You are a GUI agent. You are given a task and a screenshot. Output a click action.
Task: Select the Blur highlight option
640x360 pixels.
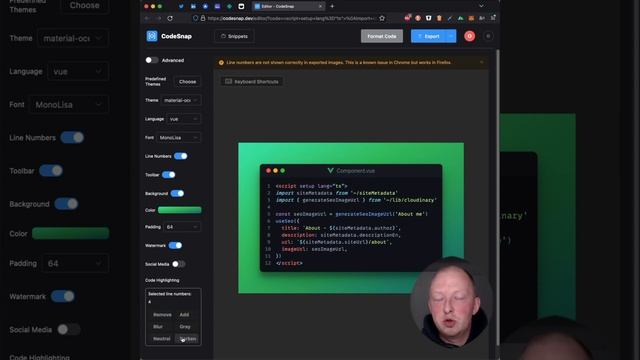[158, 327]
